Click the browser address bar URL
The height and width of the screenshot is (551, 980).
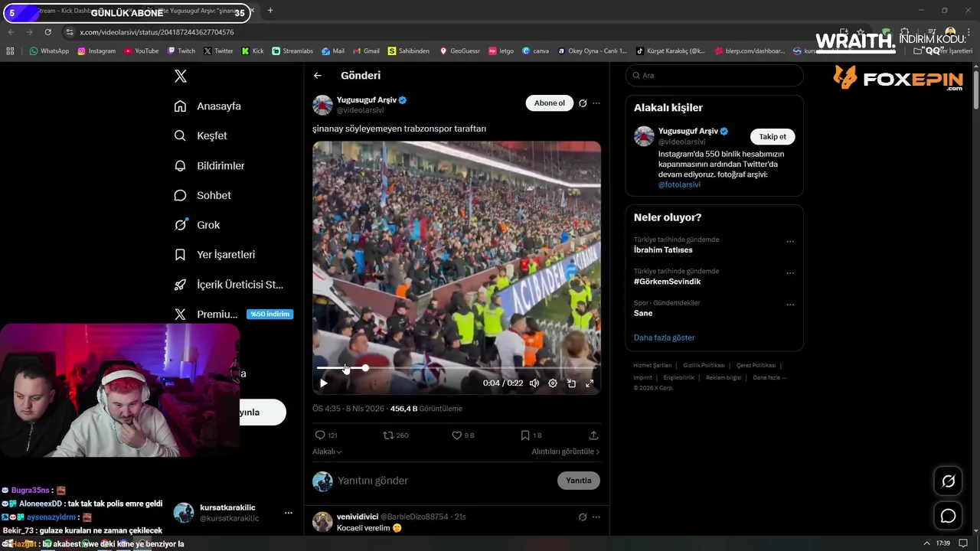pos(157,32)
